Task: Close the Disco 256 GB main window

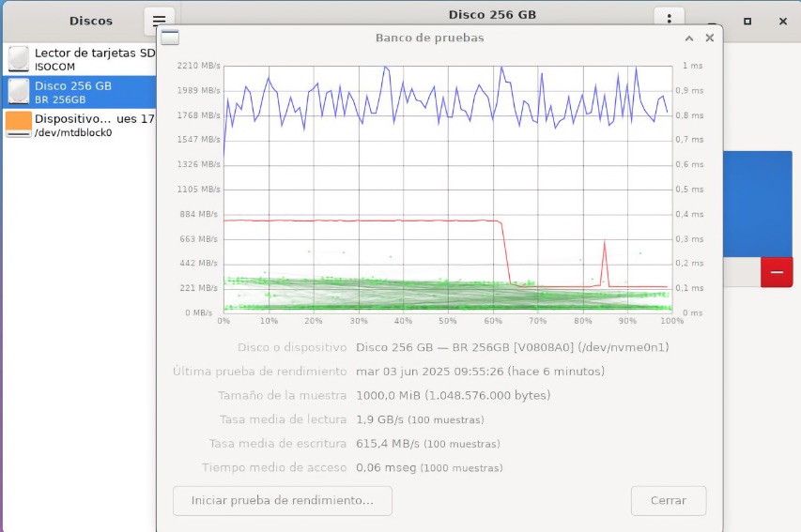Action: tap(782, 21)
